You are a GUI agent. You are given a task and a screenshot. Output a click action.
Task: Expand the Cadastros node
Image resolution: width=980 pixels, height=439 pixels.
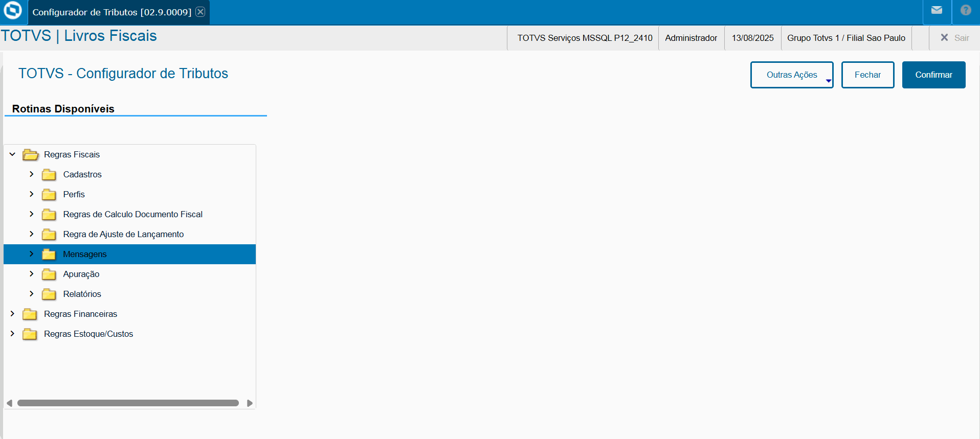(x=32, y=174)
